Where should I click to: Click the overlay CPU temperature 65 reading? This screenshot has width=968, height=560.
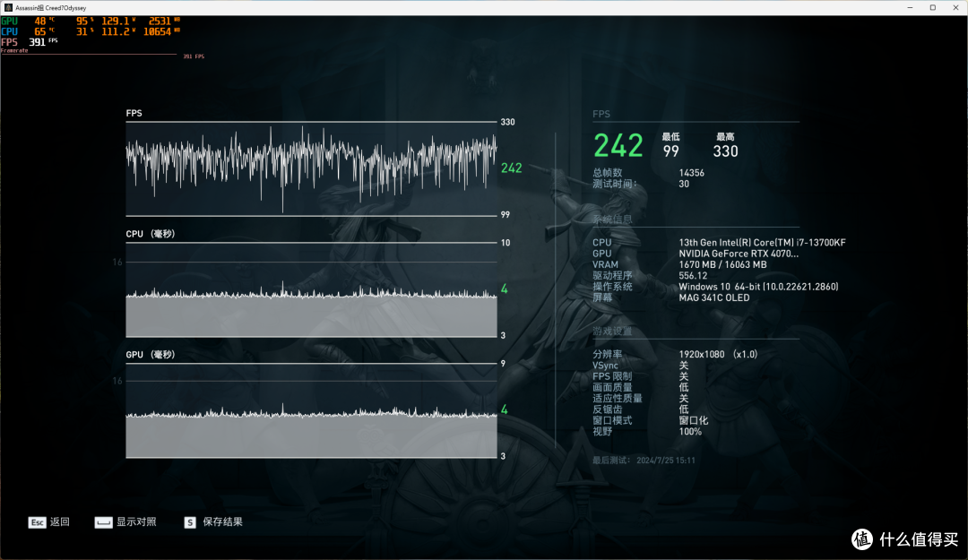(x=40, y=31)
